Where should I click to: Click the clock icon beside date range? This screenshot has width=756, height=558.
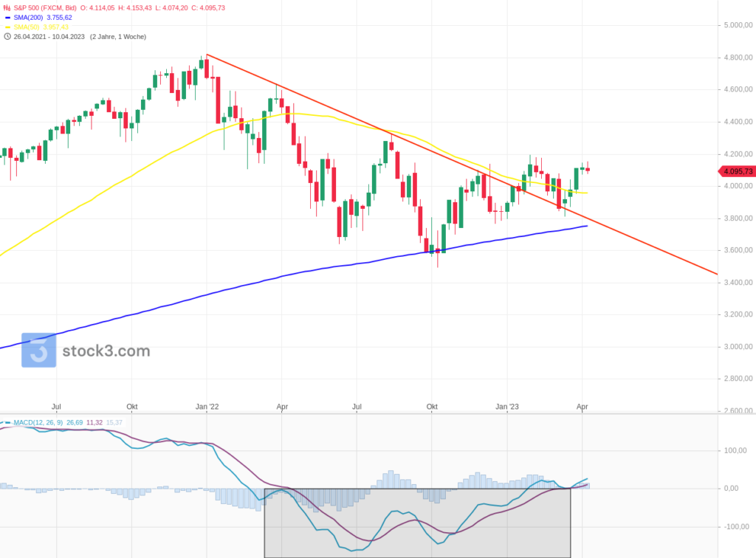(x=7, y=37)
